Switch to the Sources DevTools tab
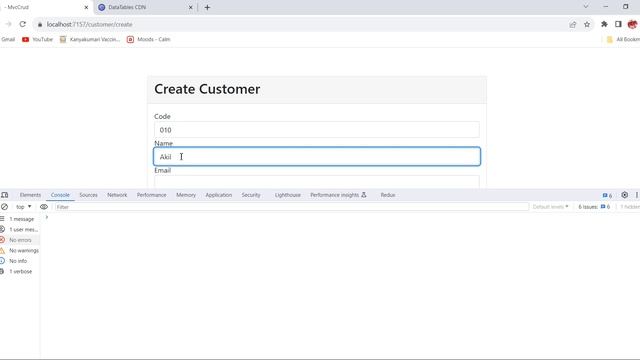The height and width of the screenshot is (360, 640). (x=88, y=195)
